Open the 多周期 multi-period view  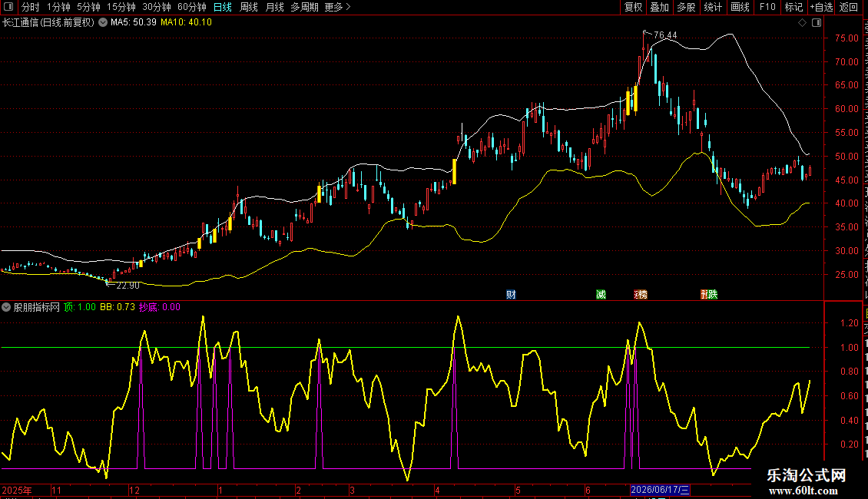click(304, 7)
